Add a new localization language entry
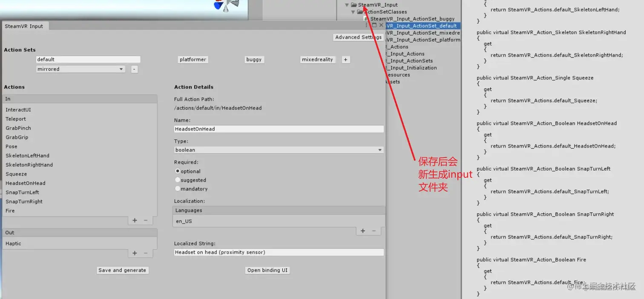 (363, 231)
